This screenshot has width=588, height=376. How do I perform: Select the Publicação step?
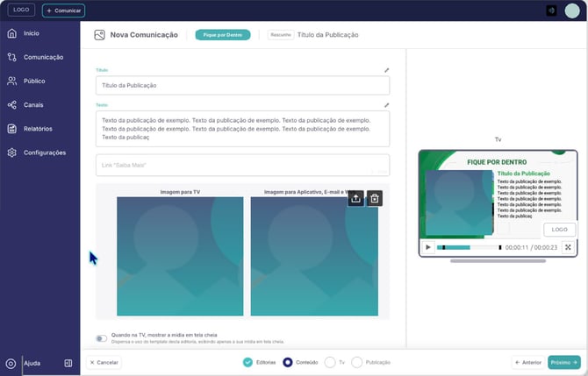tap(371, 363)
